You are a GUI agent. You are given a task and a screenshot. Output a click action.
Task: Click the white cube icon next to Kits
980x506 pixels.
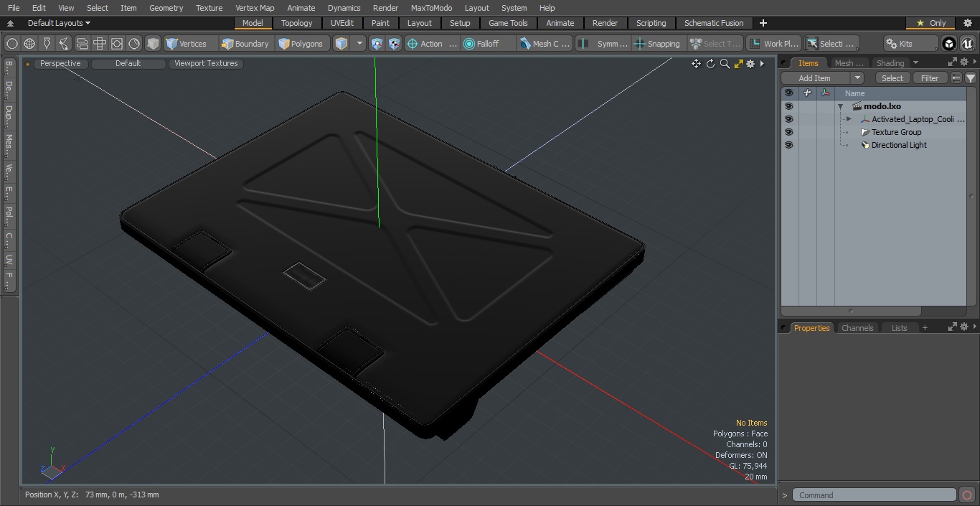click(x=949, y=44)
